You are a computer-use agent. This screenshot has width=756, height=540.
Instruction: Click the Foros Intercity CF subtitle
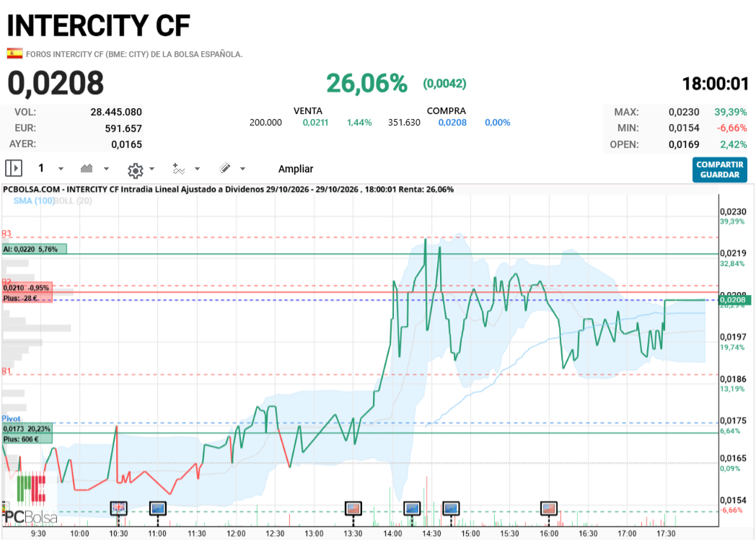134,54
